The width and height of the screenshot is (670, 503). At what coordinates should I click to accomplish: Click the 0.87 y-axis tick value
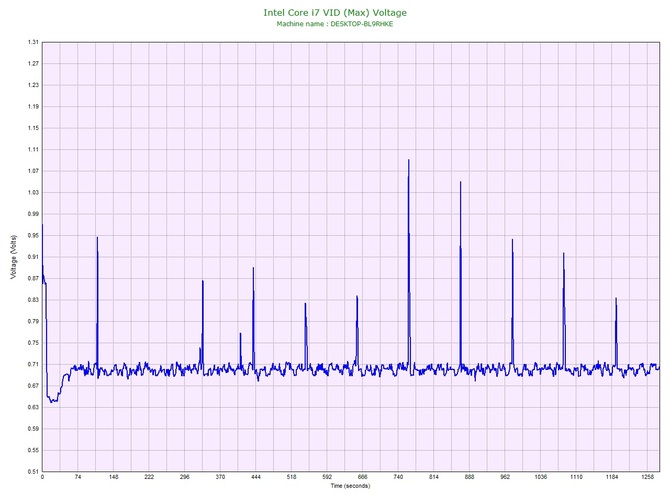(33, 279)
